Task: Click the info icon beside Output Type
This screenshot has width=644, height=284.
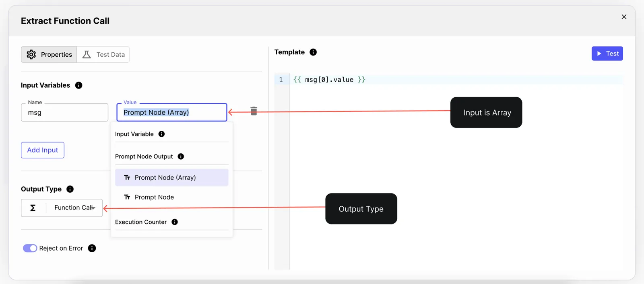Action: tap(70, 189)
